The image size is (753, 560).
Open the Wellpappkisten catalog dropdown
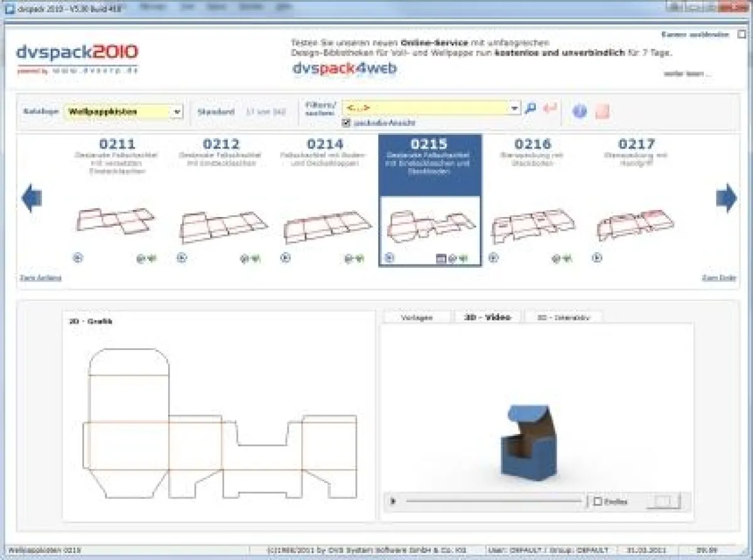(x=177, y=110)
